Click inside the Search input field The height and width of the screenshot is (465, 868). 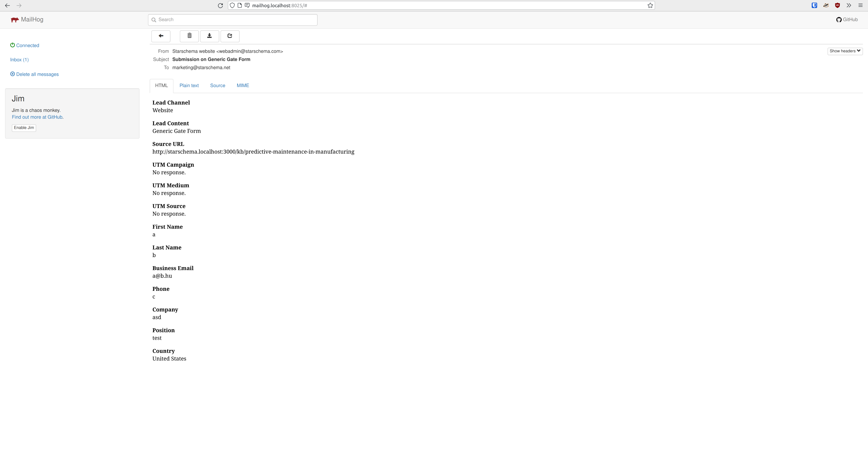click(233, 19)
